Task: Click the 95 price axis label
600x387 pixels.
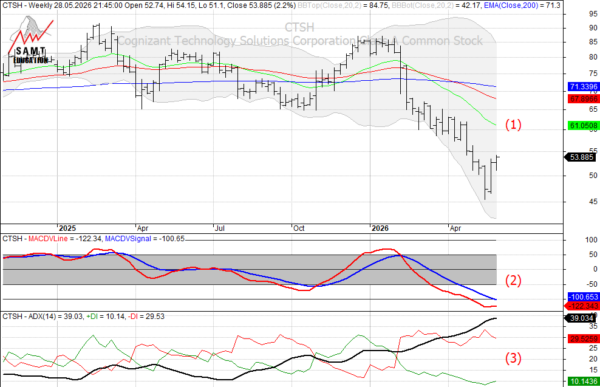Action: point(593,14)
